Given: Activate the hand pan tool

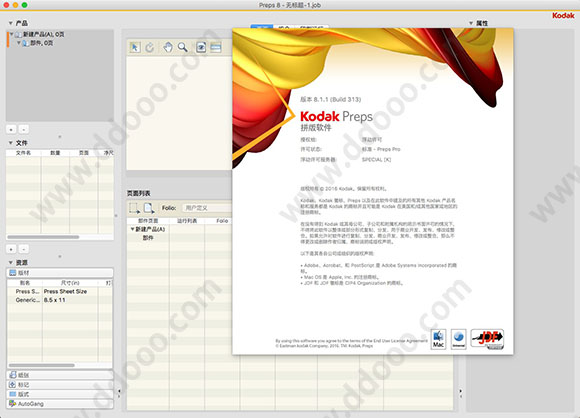Looking at the screenshot, I should pyautogui.click(x=168, y=47).
